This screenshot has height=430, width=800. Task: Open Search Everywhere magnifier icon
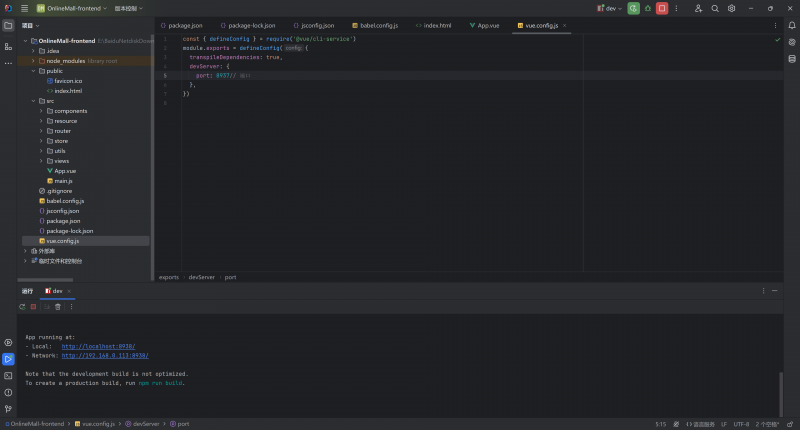(714, 8)
